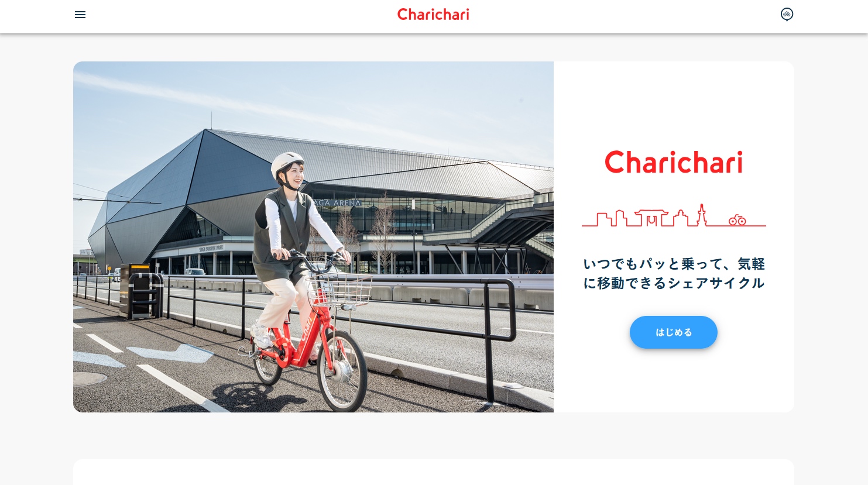Click the small bicycle icon on the skyline

[x=737, y=220]
